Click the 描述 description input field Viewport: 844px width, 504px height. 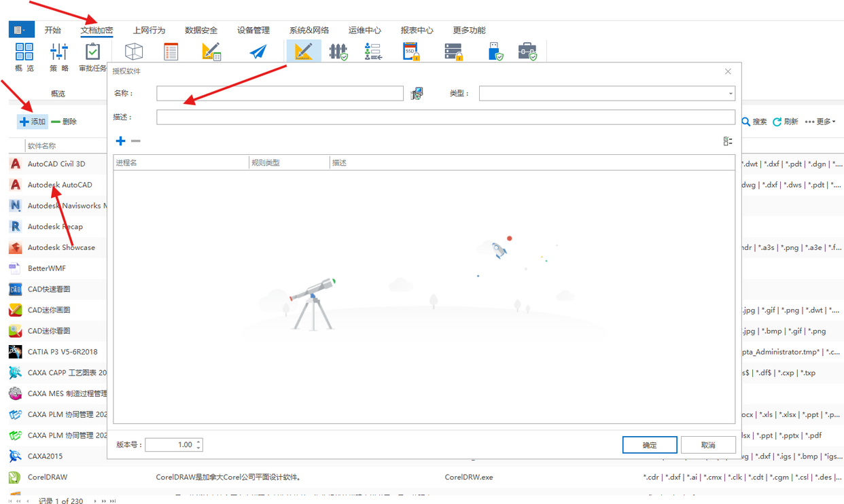pos(445,118)
